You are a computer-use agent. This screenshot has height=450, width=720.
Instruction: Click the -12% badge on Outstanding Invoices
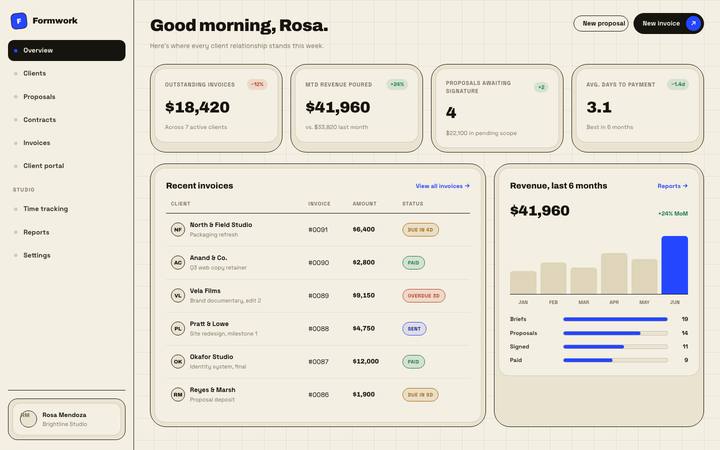[257, 84]
